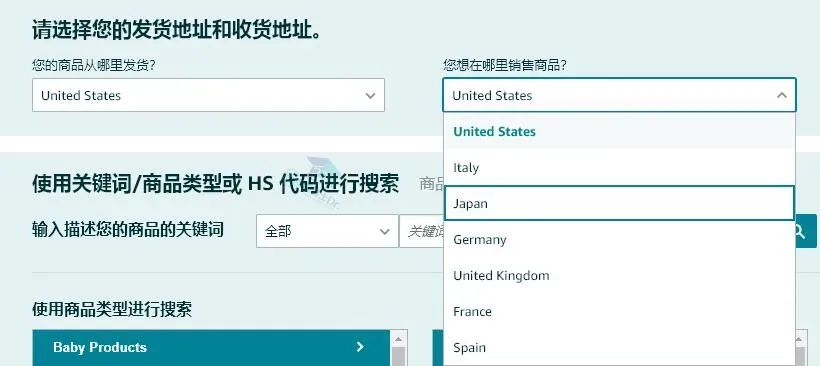Choose Japan from the country list
The image size is (820, 366).
click(619, 203)
